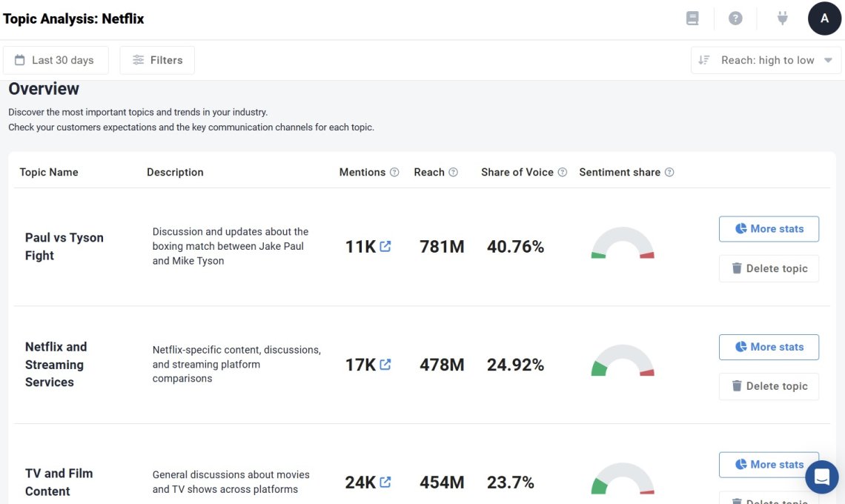Click the Netflix and Streaming Services sentiment gauge
This screenshot has width=845, height=504.
tap(623, 361)
